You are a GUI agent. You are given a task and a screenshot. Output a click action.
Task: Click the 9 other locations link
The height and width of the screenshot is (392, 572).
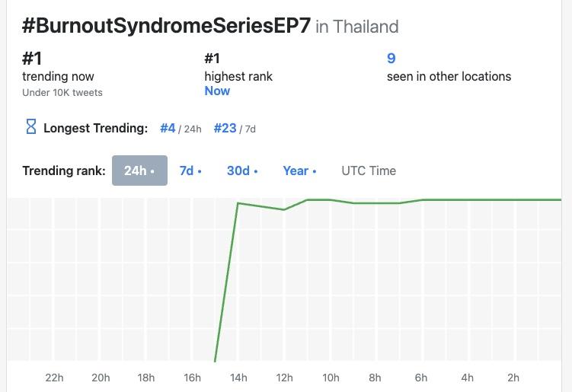391,59
